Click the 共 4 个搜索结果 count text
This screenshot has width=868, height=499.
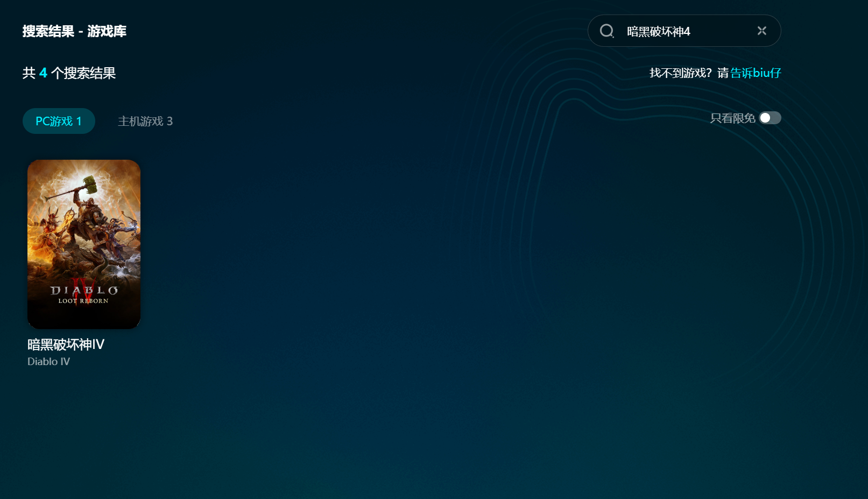coord(69,73)
